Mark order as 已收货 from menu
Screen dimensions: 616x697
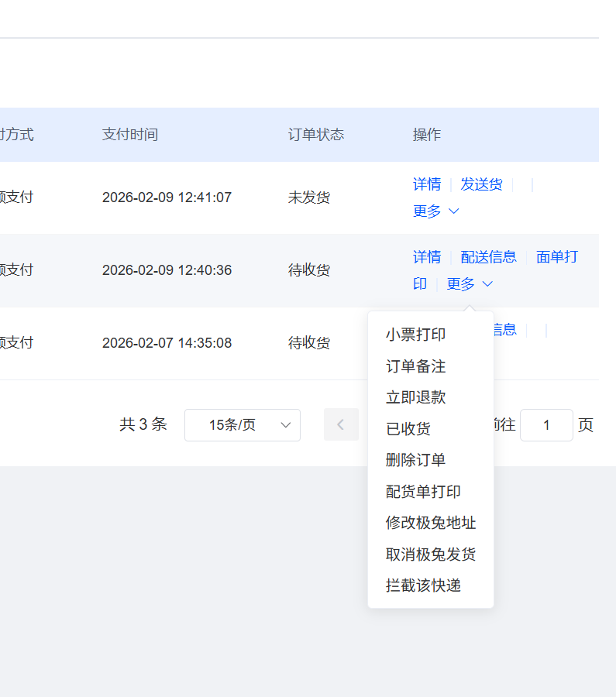tap(408, 429)
